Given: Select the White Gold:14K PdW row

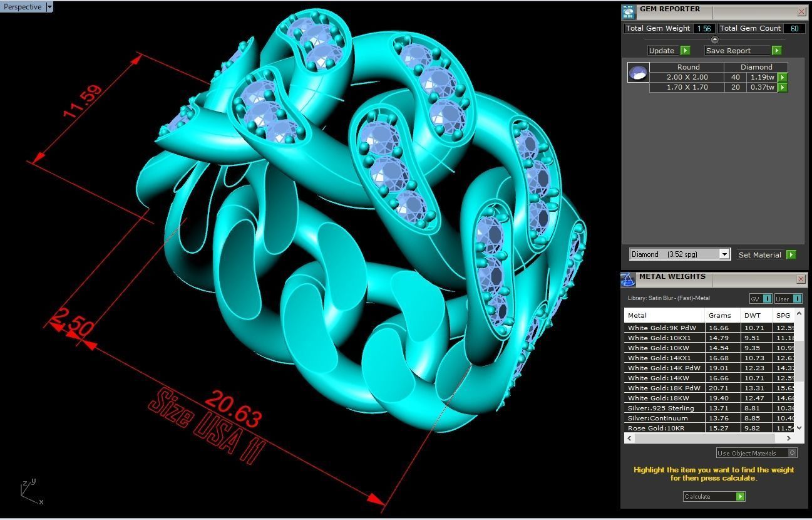Looking at the screenshot, I should (709, 368).
